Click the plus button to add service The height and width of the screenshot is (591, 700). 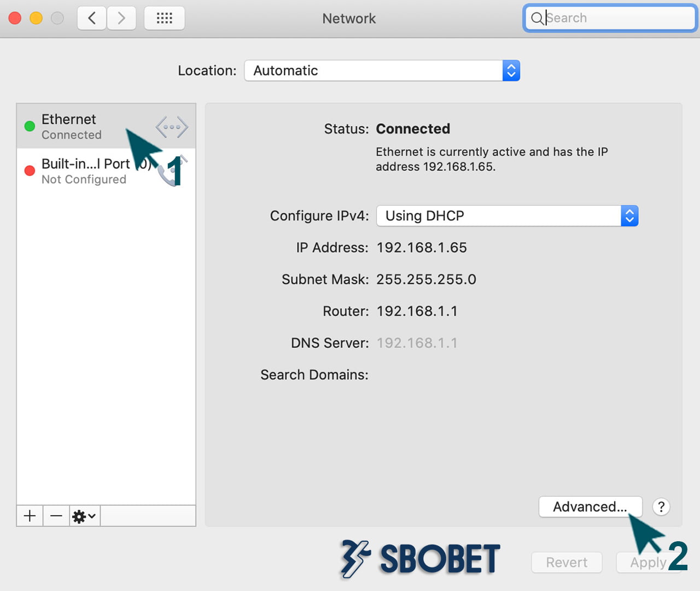pyautogui.click(x=30, y=516)
